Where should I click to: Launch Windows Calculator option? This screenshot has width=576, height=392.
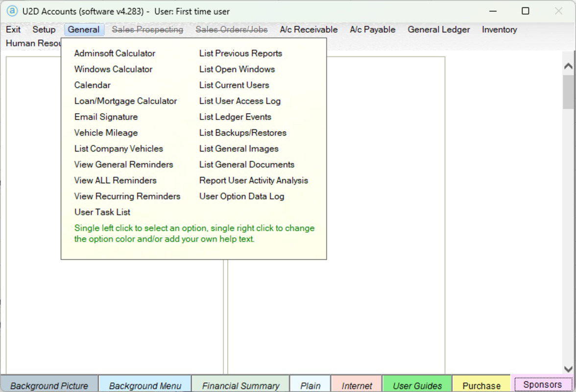point(113,69)
